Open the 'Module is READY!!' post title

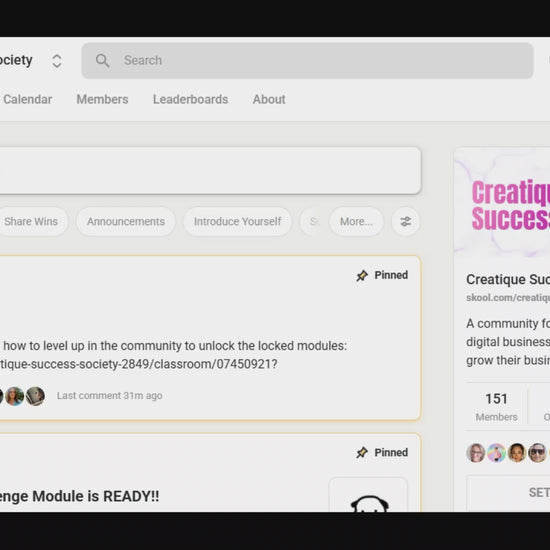pos(79,497)
